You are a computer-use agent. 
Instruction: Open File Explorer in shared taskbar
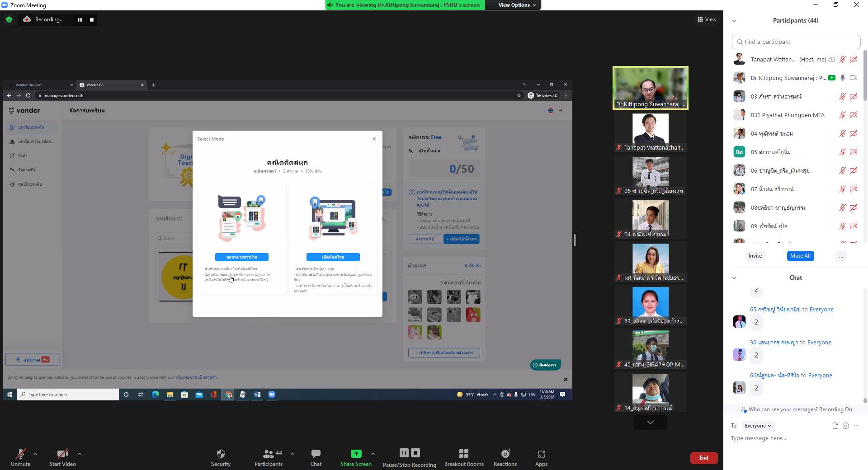(170, 395)
